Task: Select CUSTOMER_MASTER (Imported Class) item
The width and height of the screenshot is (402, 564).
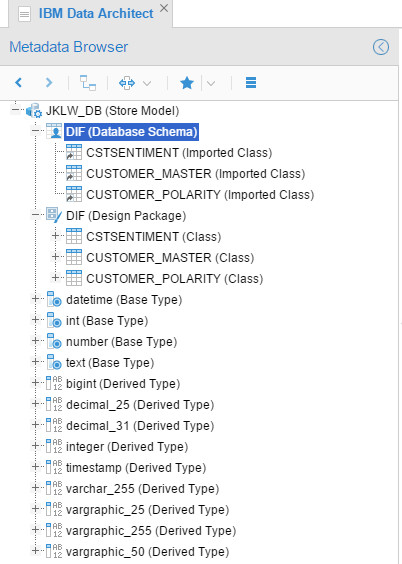Action: (x=196, y=174)
